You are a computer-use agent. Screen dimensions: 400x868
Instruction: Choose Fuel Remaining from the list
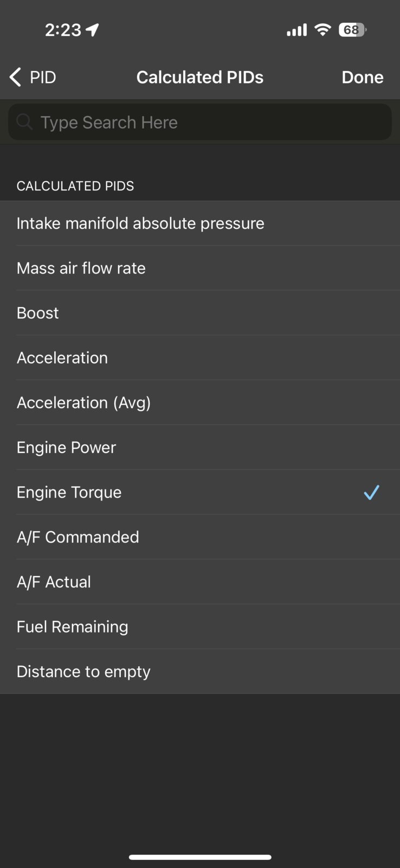click(x=200, y=627)
